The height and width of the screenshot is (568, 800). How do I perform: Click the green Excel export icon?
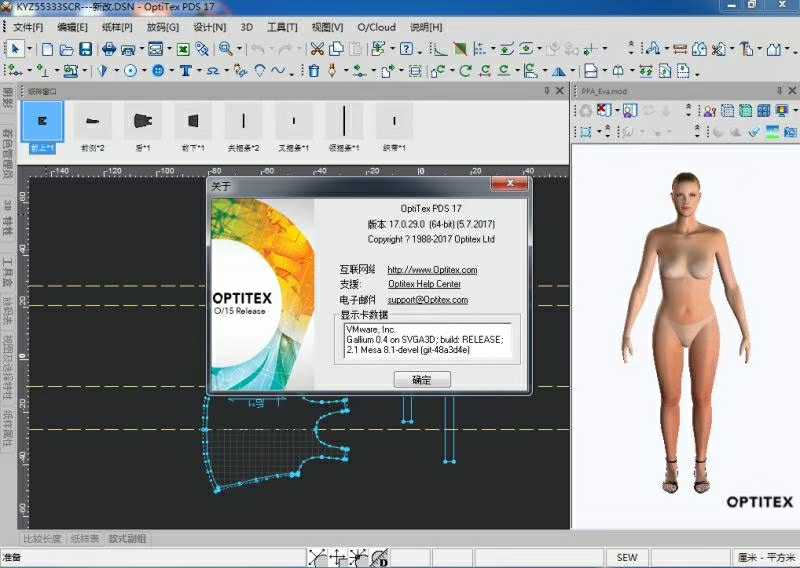coord(183,50)
